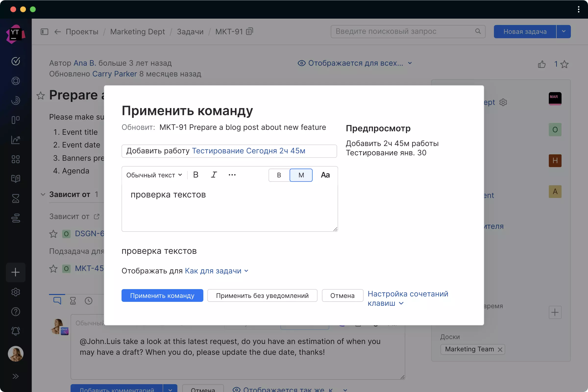Open Settings via the gear icon in sidebar
Viewport: 588px width, 392px height.
15,292
